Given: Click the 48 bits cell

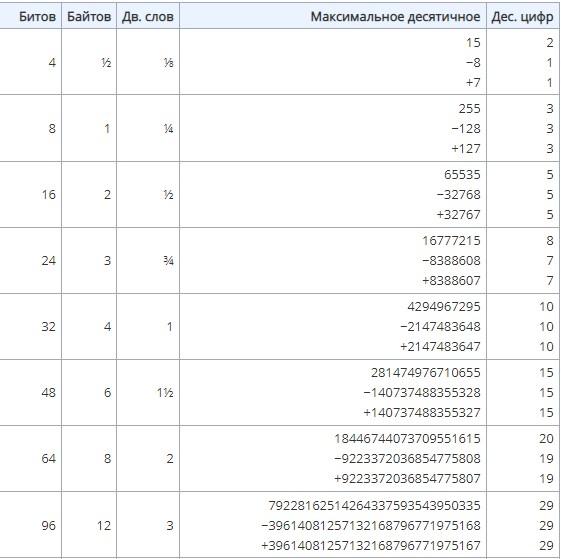Looking at the screenshot, I should point(48,393).
